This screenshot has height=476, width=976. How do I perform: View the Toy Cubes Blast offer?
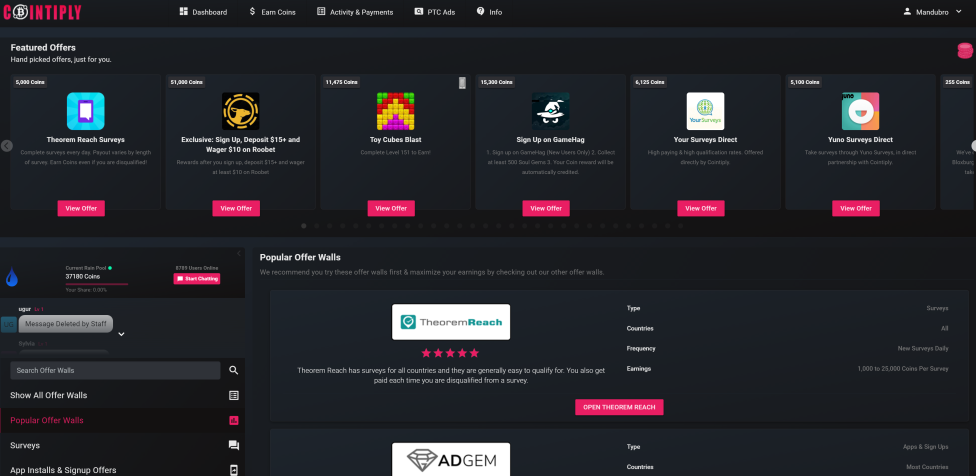pos(391,208)
